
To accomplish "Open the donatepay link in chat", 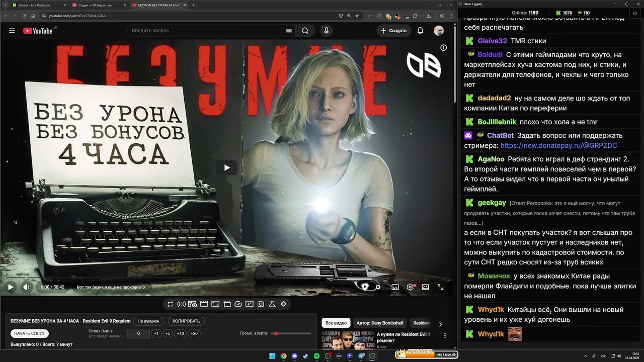I will (x=559, y=145).
